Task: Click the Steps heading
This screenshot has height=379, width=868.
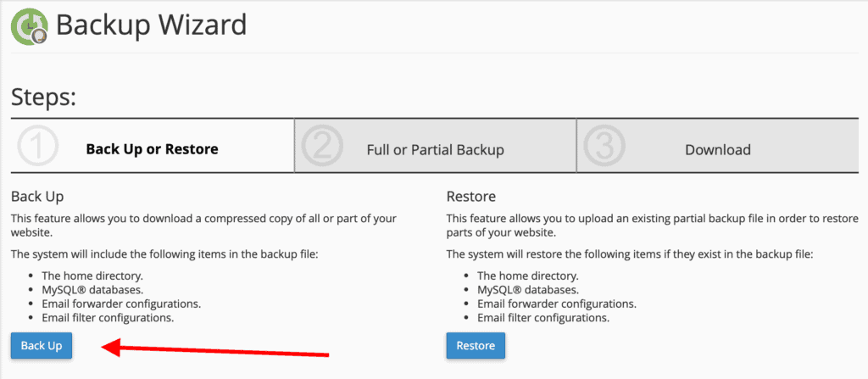Action: (x=44, y=98)
